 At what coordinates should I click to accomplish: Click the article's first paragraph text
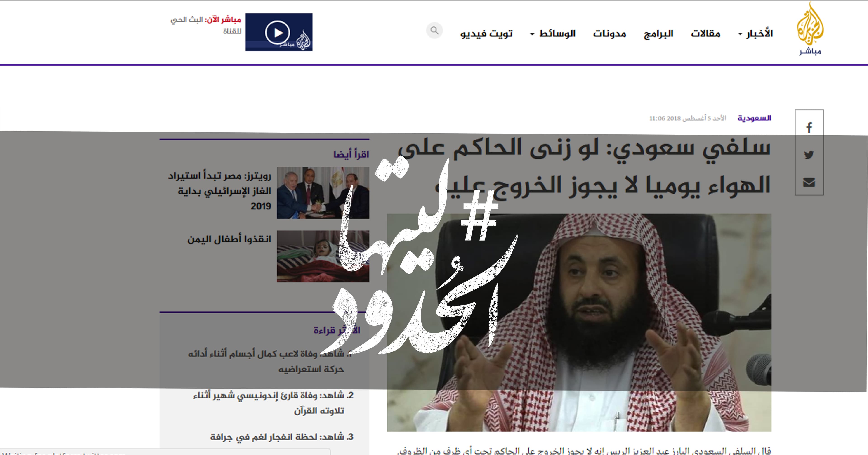pyautogui.click(x=584, y=451)
